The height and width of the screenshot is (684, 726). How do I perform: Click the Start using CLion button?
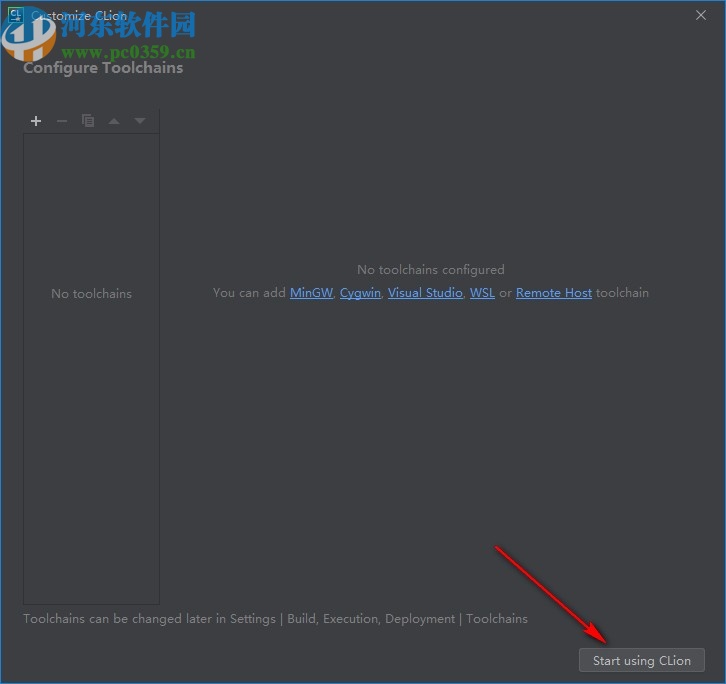click(642, 660)
